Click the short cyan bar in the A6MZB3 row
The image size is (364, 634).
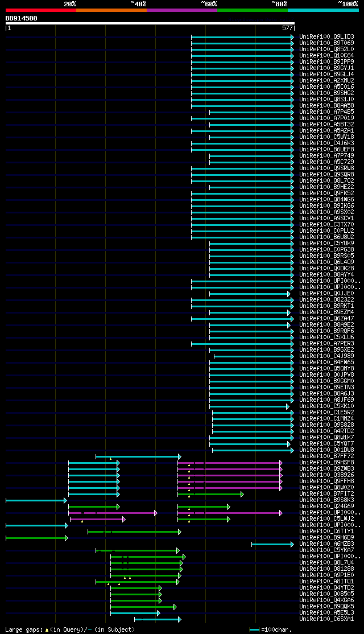coord(272,544)
